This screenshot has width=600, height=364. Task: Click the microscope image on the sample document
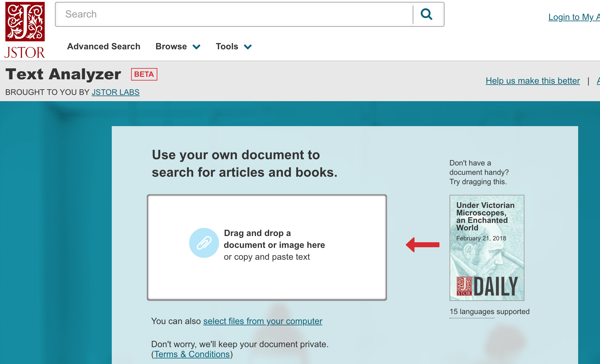tap(486, 259)
